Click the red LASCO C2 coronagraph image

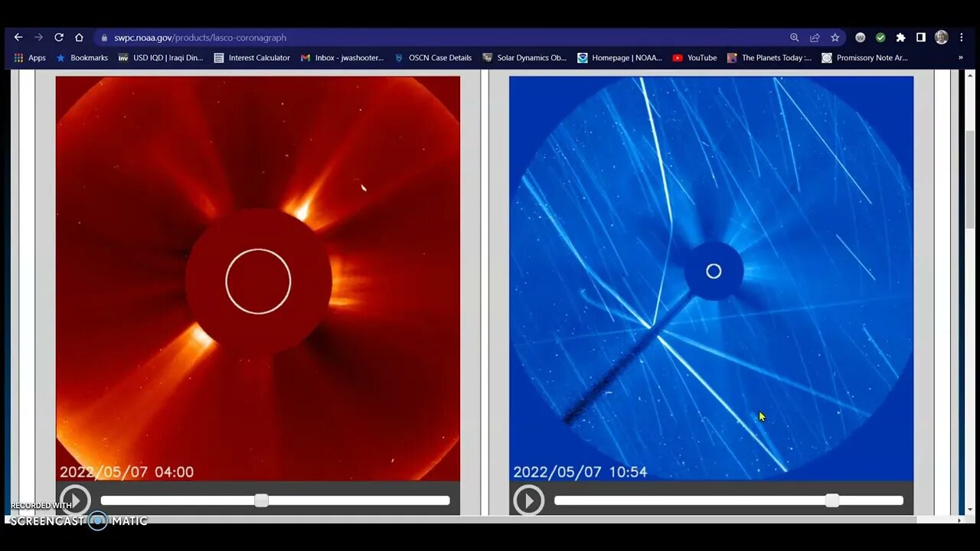258,279
